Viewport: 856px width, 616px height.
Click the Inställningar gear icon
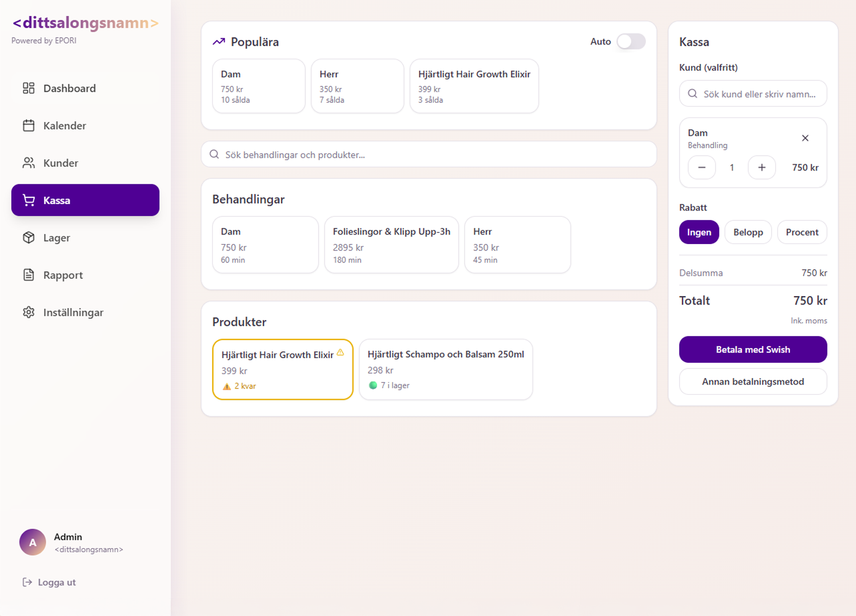point(29,313)
